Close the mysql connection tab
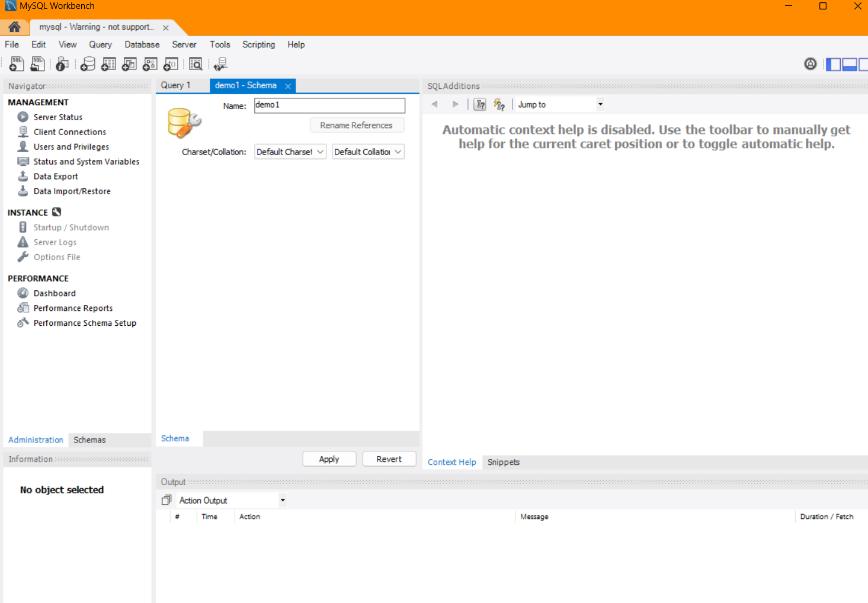 click(166, 28)
